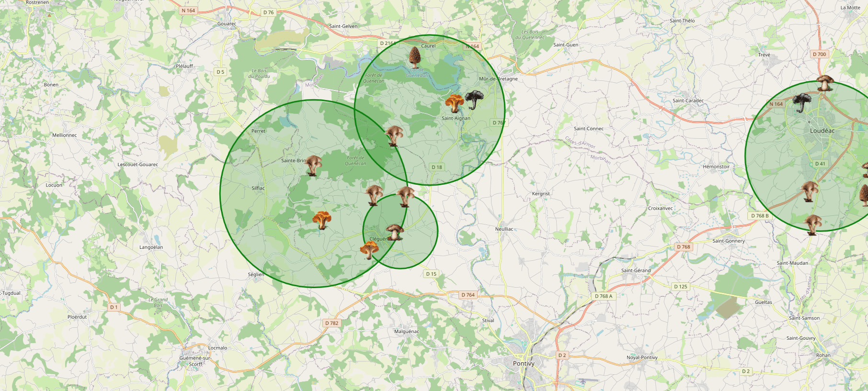Select the D 1 road shield near Ploërdut
Viewport: 868px width, 391px height.
tap(114, 307)
